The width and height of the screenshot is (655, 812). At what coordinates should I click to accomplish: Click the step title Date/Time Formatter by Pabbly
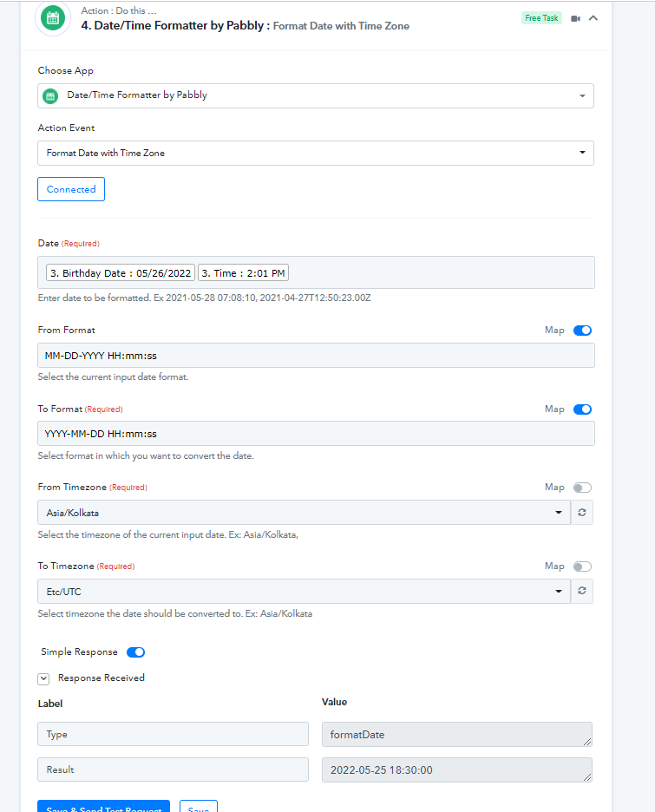click(x=173, y=25)
